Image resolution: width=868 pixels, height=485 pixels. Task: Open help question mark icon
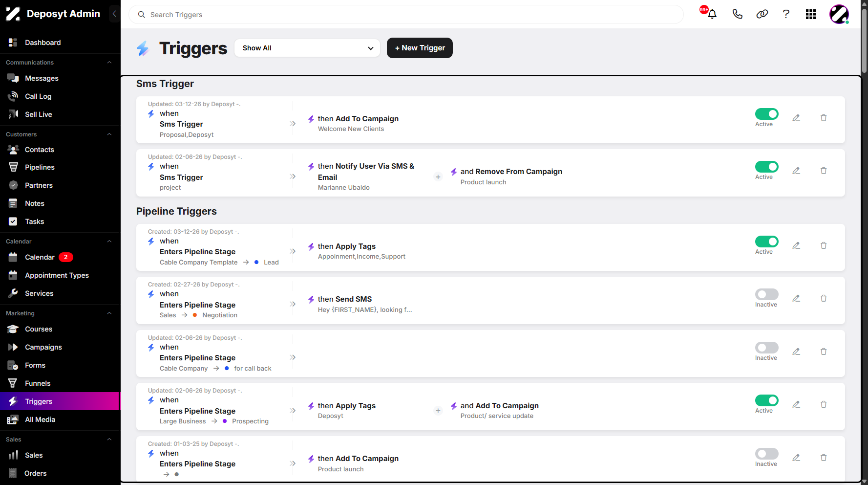point(786,14)
